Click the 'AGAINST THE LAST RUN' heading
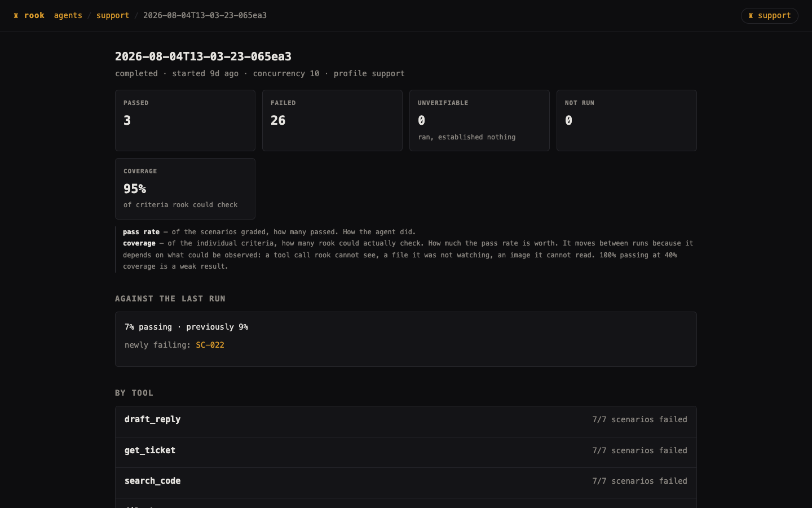Screen dimensions: 812x508 point(170,299)
